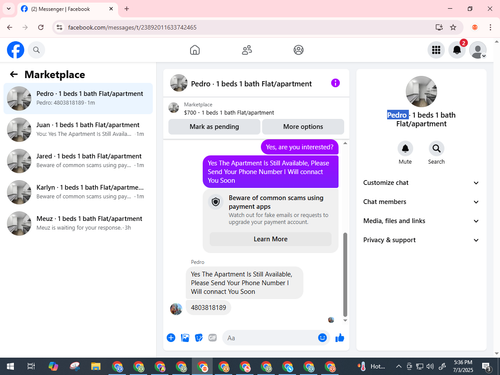Image resolution: width=500 pixels, height=375 pixels.
Task: Open the nine-dot Menu grid icon
Action: coord(436,50)
